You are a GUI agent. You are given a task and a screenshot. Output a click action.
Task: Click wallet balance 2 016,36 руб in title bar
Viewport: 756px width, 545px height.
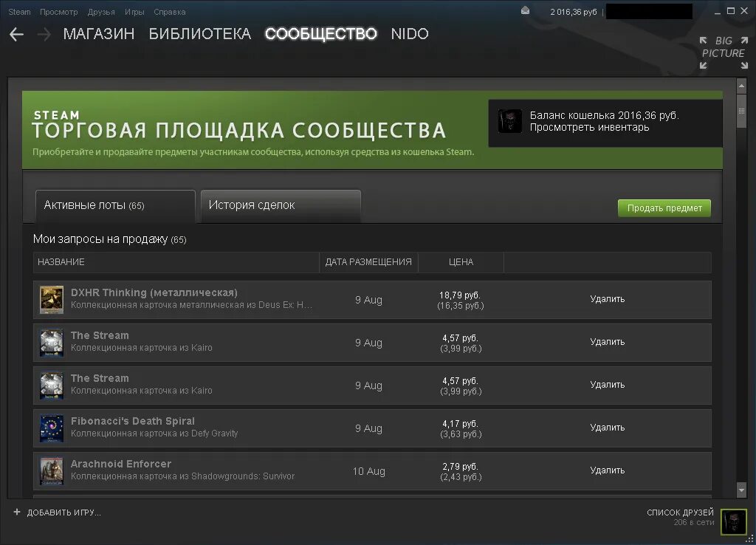tap(573, 12)
